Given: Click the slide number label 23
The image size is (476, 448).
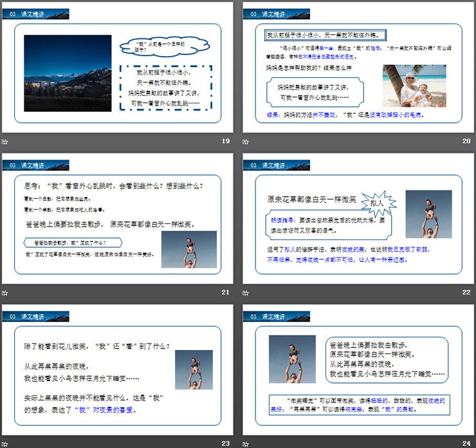Looking at the screenshot, I should pyautogui.click(x=225, y=443).
